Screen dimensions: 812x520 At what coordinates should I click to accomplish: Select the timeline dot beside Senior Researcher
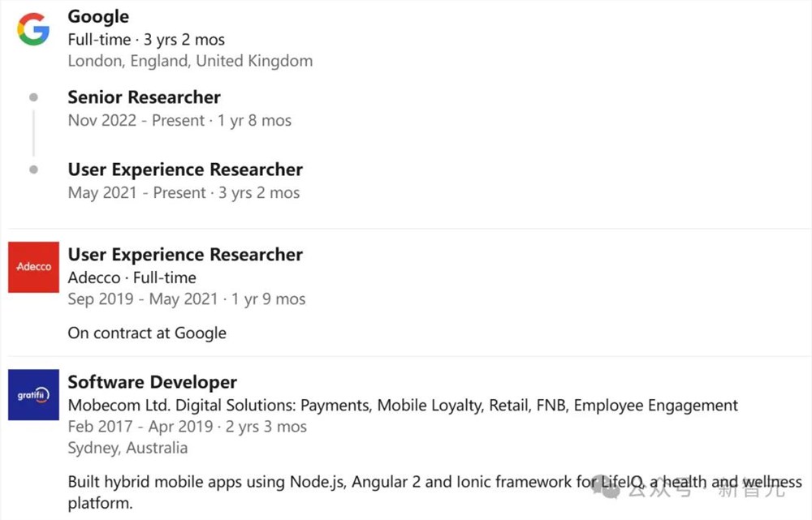(x=33, y=97)
